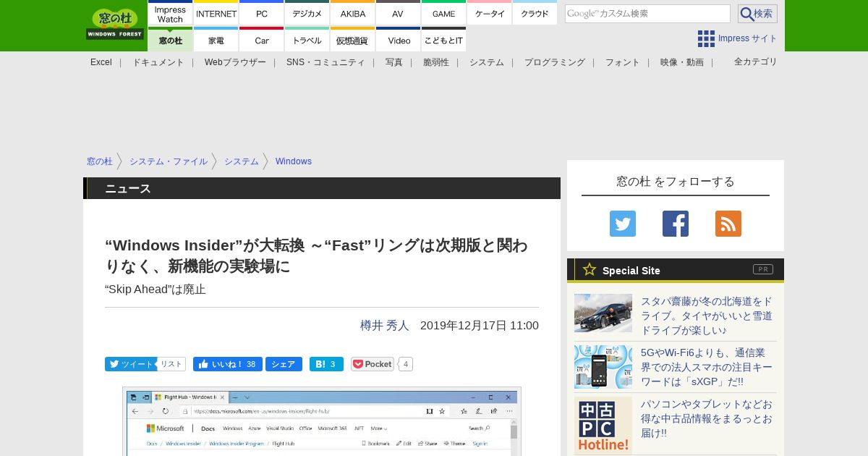868x456 pixels.
Task: Open the デジカメ tab
Action: coord(307,14)
